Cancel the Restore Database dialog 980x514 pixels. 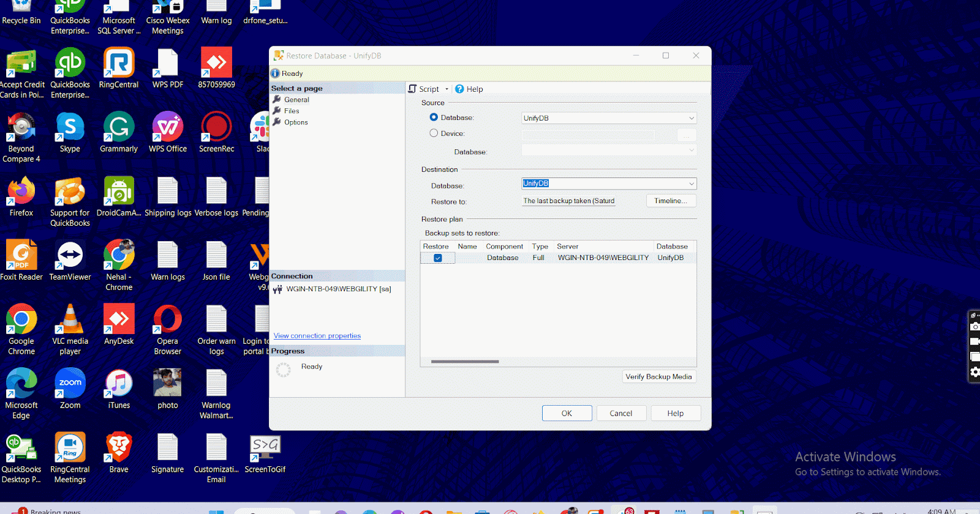(x=621, y=414)
